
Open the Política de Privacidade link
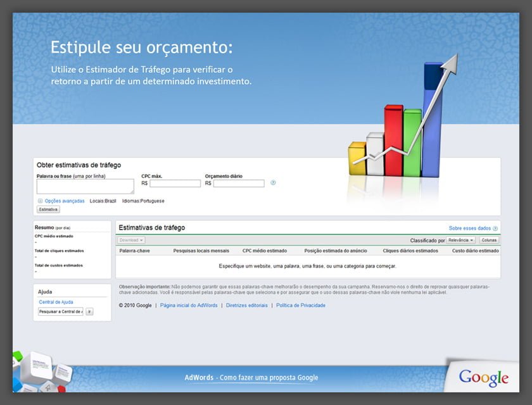[301, 306]
